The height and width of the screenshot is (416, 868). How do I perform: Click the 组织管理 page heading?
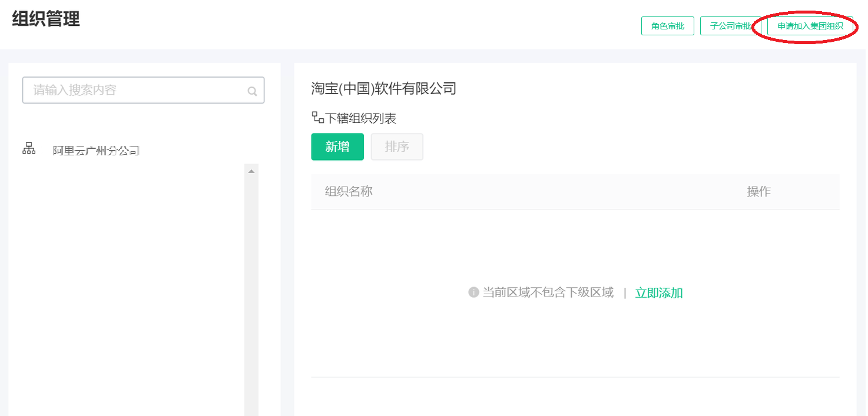point(46,19)
